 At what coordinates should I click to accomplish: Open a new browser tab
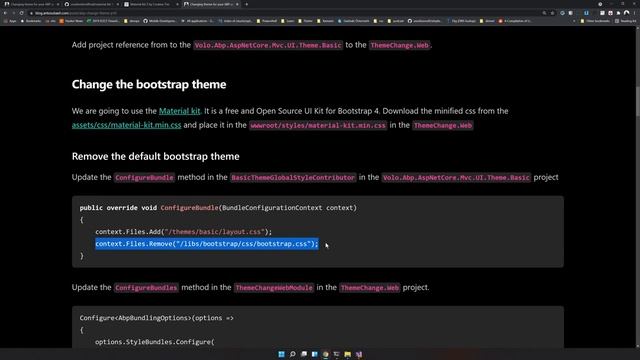(247, 4)
